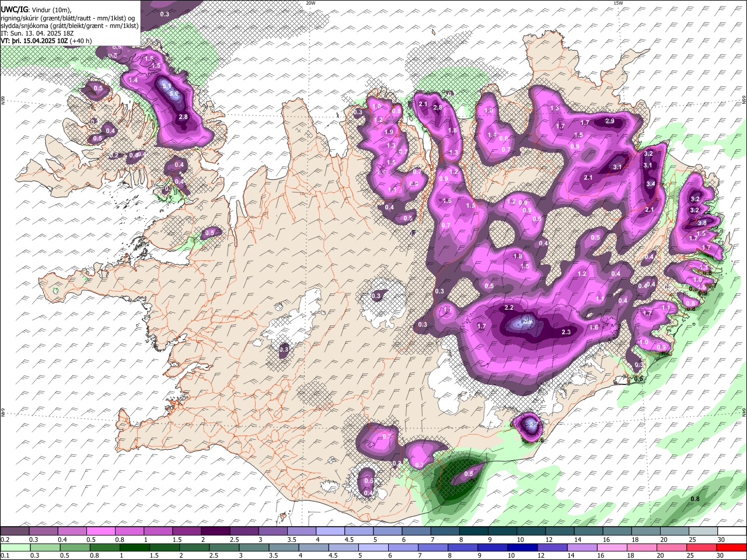This screenshot has width=747, height=560.
Task: Pick bottom legend swatch starting at 16
Action: [612, 547]
